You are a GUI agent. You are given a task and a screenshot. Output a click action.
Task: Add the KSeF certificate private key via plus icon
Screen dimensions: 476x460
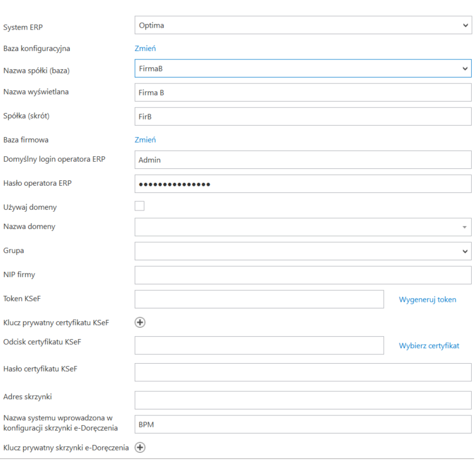pos(140,322)
